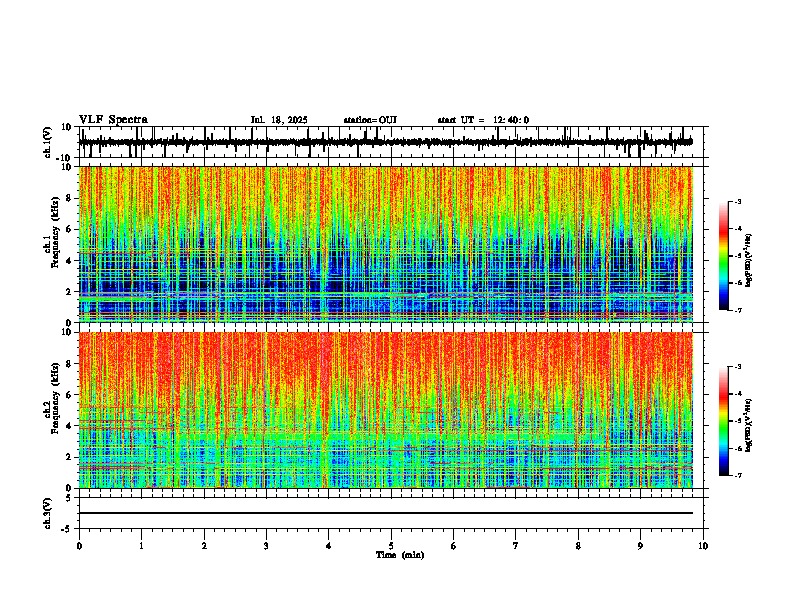The height and width of the screenshot is (612, 792).
Task: Click the time axis tick label "7"
Action: (516, 546)
